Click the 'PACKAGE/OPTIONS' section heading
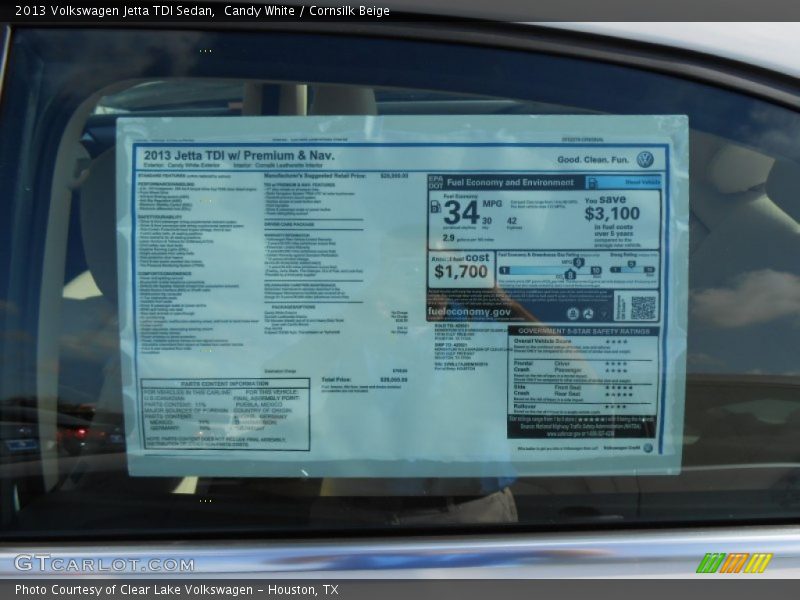800x600 pixels. (293, 307)
